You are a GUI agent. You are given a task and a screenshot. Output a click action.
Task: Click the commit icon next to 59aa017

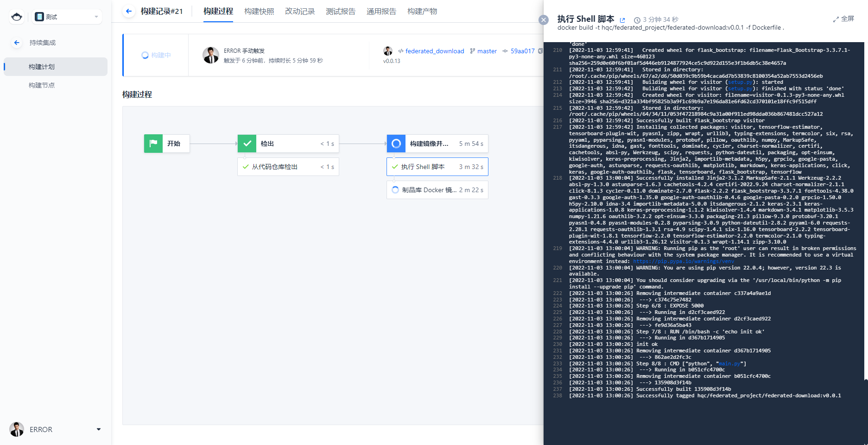click(x=505, y=51)
